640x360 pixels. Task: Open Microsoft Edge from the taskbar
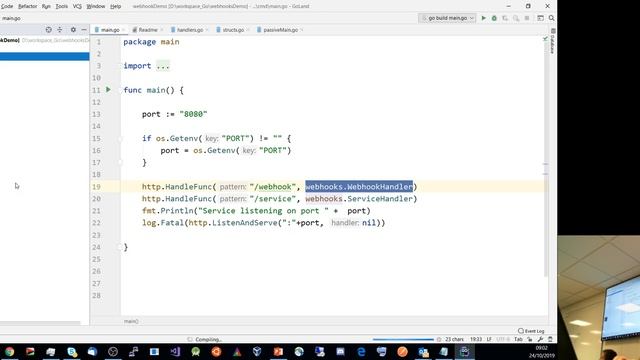(361, 351)
